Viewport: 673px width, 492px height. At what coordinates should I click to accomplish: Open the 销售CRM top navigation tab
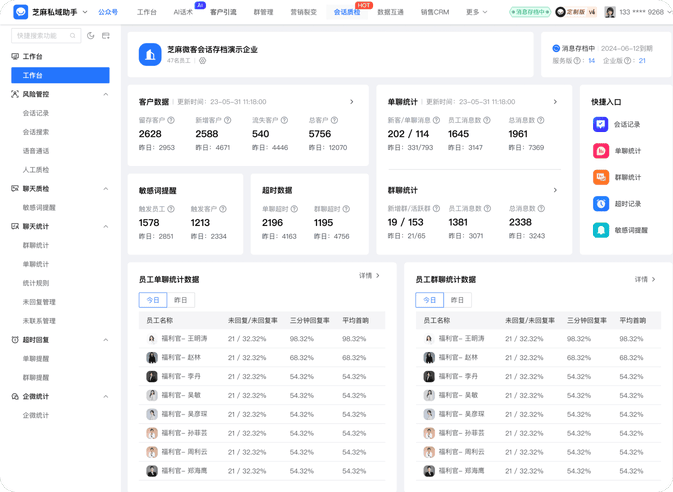[435, 13]
